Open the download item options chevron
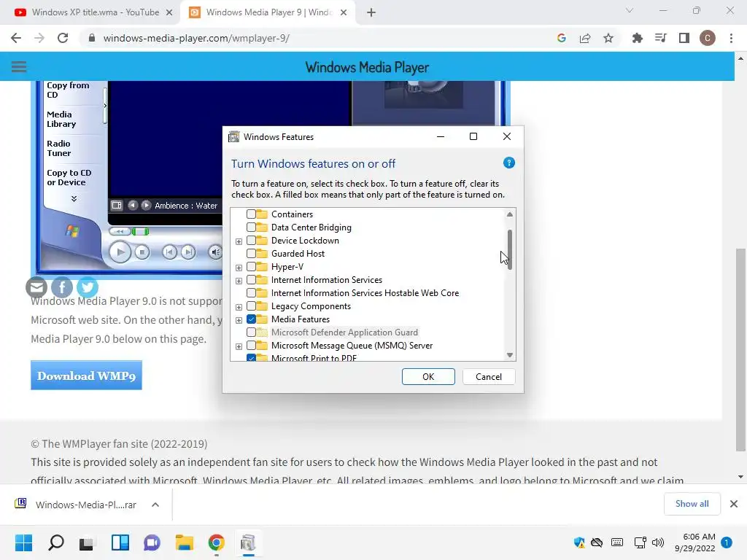This screenshot has height=560, width=747. 155,505
